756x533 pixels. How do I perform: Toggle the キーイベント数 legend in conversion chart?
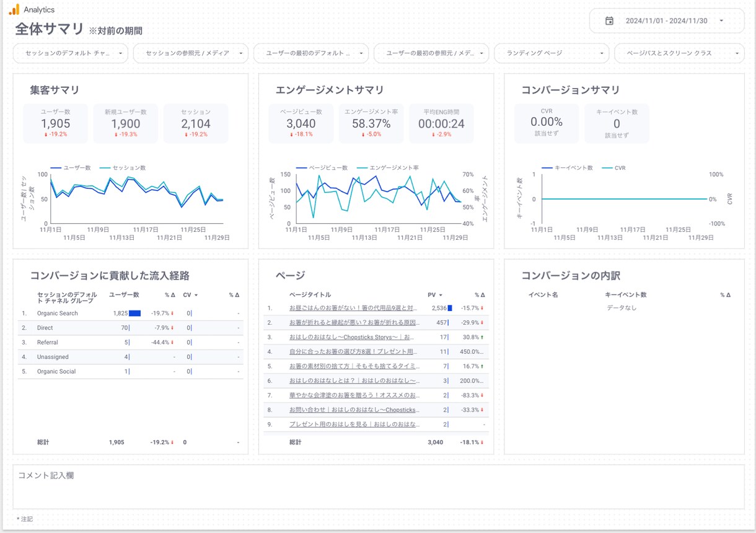coord(568,168)
